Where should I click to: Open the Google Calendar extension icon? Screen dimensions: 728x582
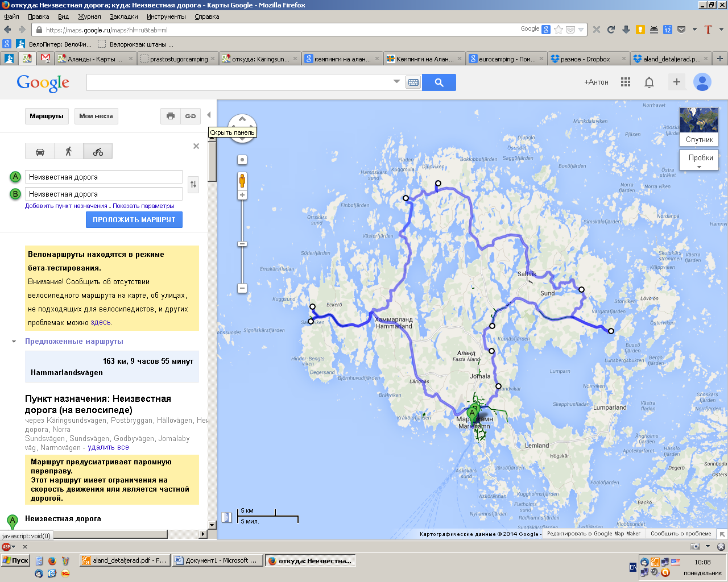pyautogui.click(x=668, y=30)
